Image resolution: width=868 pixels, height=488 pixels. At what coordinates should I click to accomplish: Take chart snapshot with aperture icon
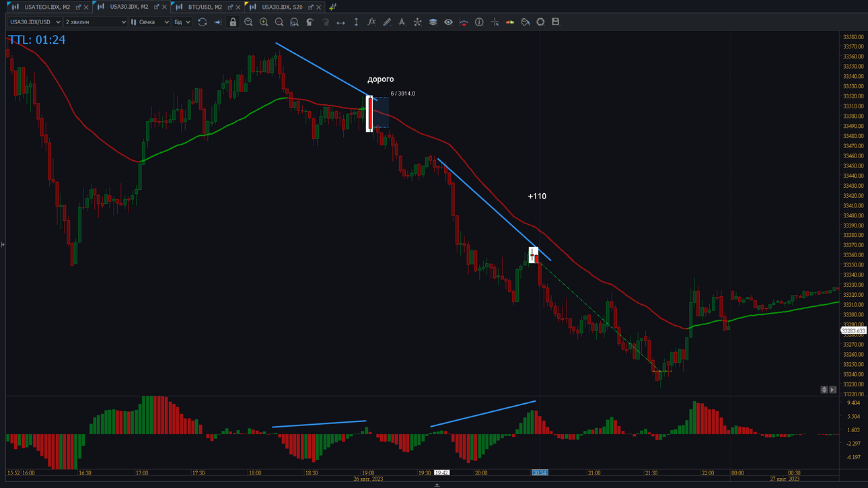tap(540, 22)
